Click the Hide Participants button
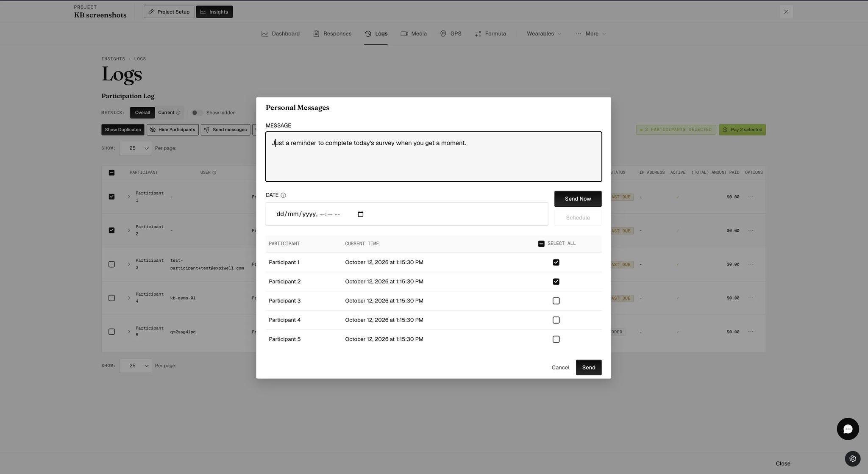868x474 pixels. tap(172, 130)
